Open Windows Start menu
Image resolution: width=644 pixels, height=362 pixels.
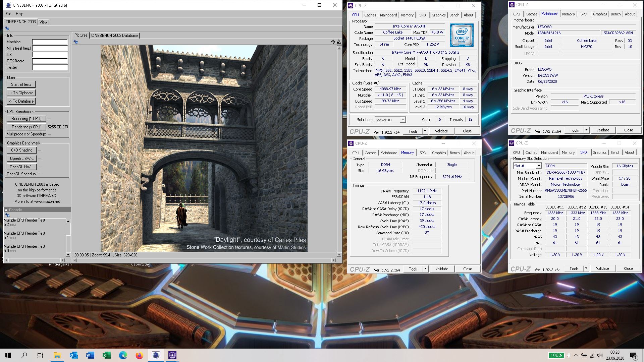[x=8, y=355]
